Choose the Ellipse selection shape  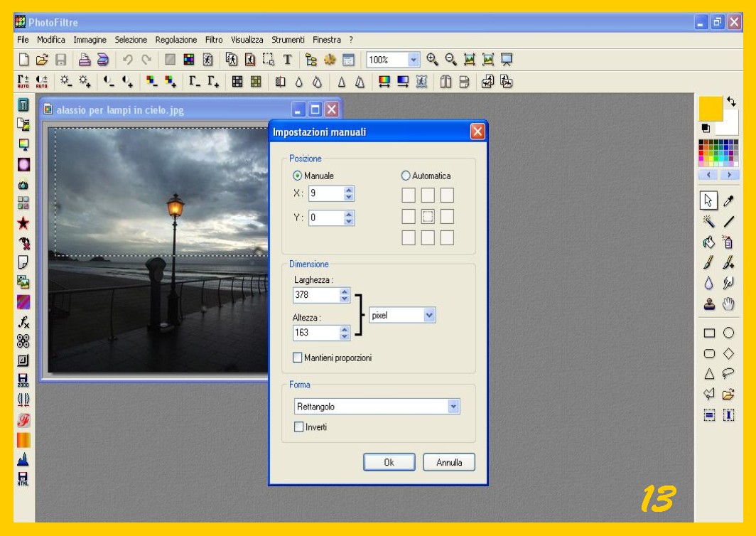click(728, 333)
